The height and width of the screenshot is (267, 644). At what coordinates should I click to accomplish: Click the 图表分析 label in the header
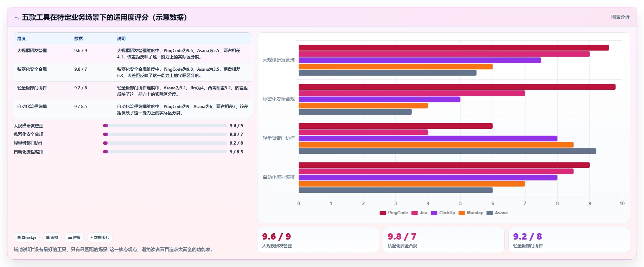point(620,17)
